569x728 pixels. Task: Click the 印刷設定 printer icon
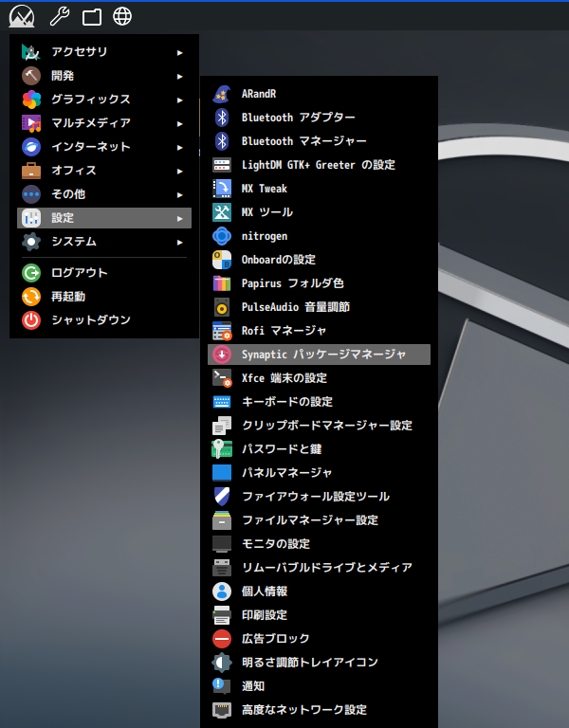coord(222,614)
